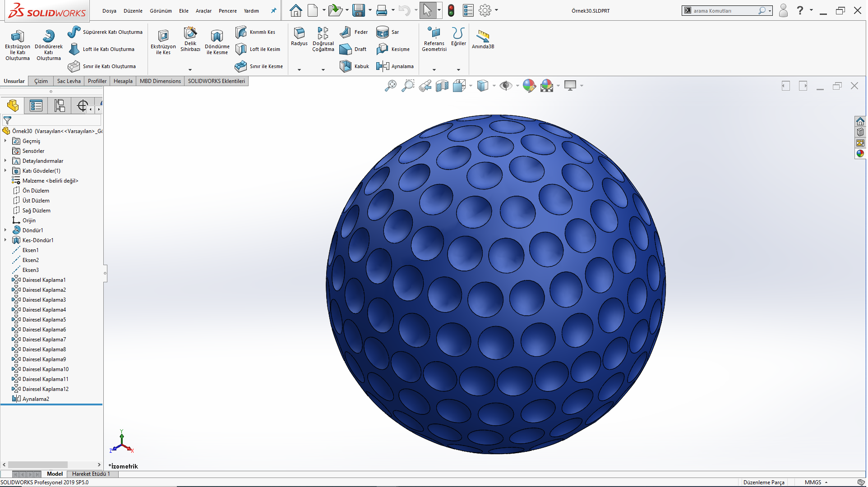
Task: Choose Süpürerek Katı Oluşturma tool
Action: click(105, 32)
